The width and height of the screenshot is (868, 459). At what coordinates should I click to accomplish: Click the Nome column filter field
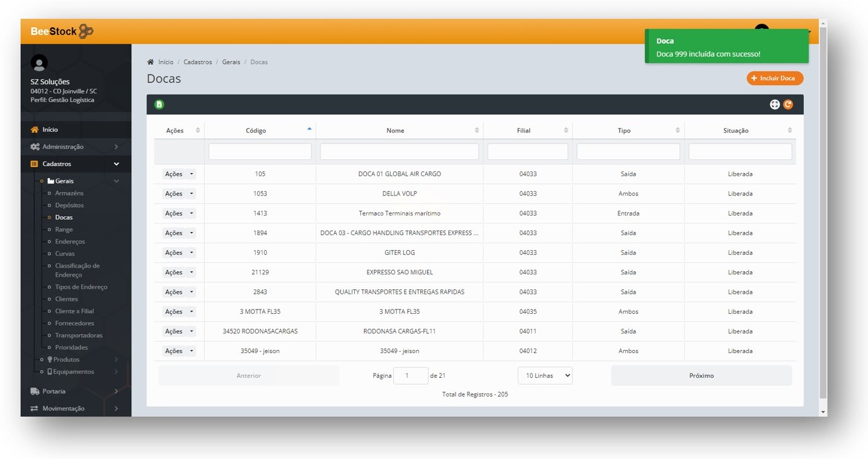point(399,151)
